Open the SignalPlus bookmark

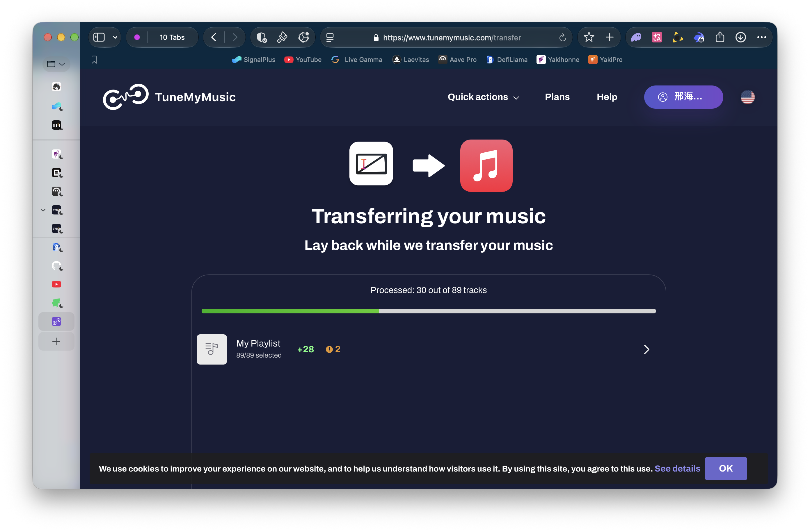[253, 60]
